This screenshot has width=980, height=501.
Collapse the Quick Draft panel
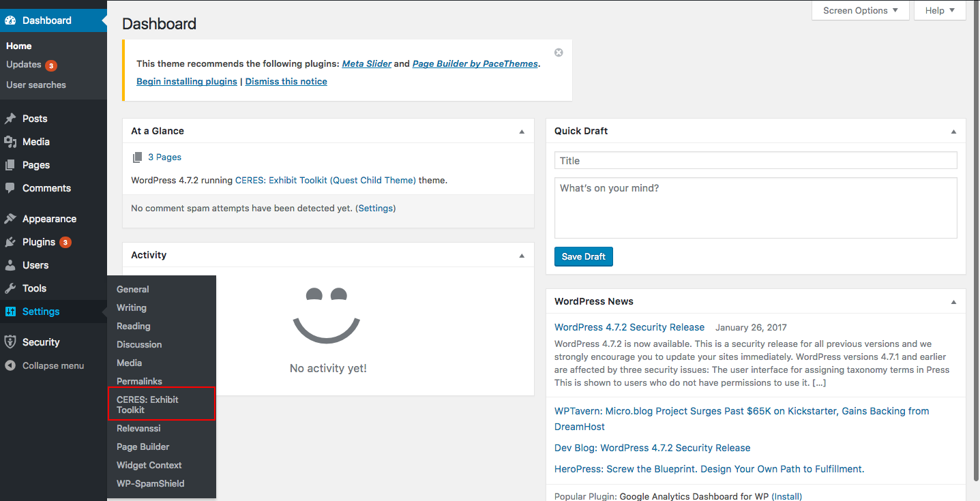[x=953, y=132]
